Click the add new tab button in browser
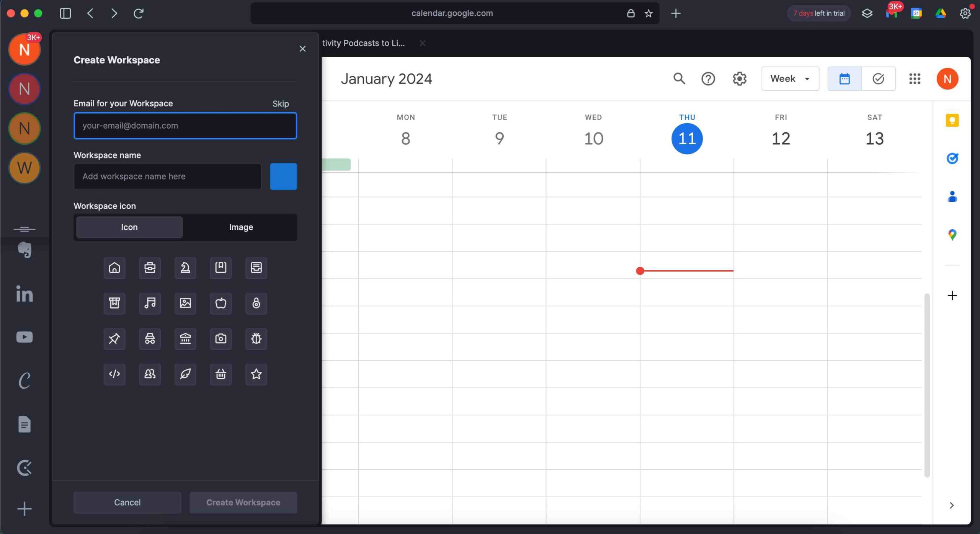 click(x=676, y=13)
